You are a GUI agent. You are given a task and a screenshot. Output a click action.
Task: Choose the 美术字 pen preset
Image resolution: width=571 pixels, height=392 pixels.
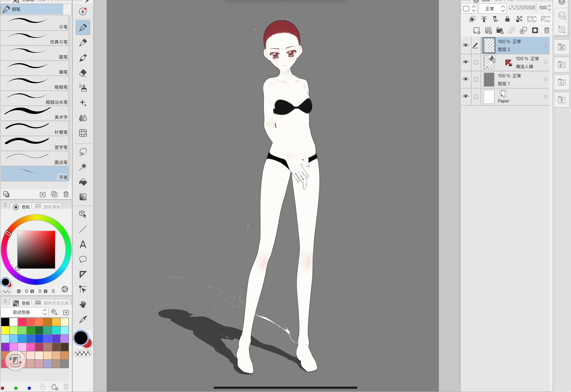34,113
